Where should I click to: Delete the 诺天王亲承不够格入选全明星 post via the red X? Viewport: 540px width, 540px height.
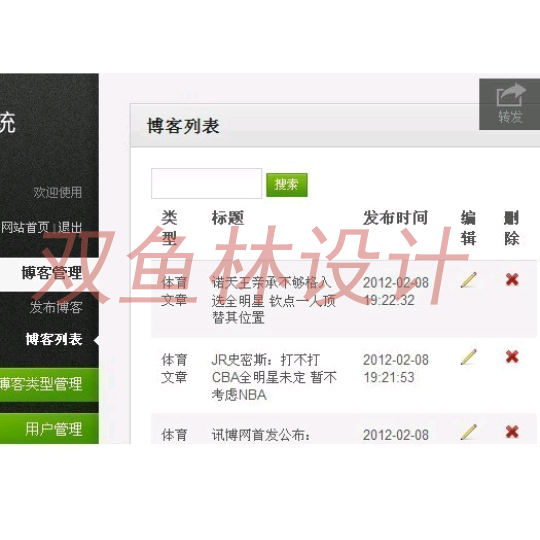click(512, 279)
